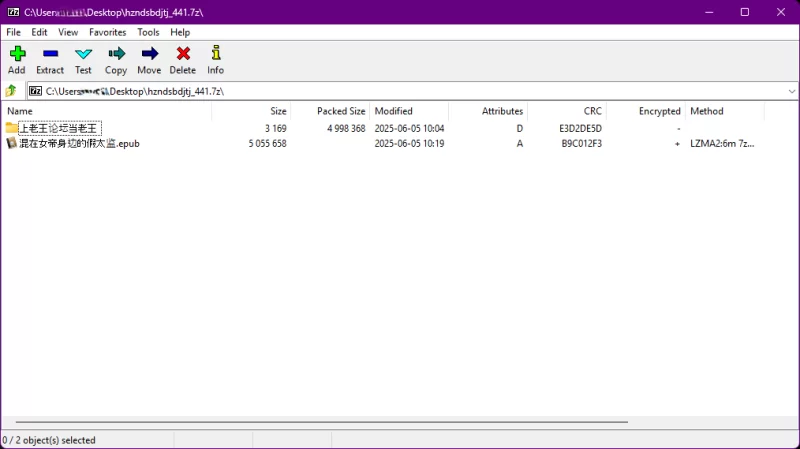Image resolution: width=800 pixels, height=449 pixels.
Task: Click the archive path address field
Action: click(x=400, y=91)
